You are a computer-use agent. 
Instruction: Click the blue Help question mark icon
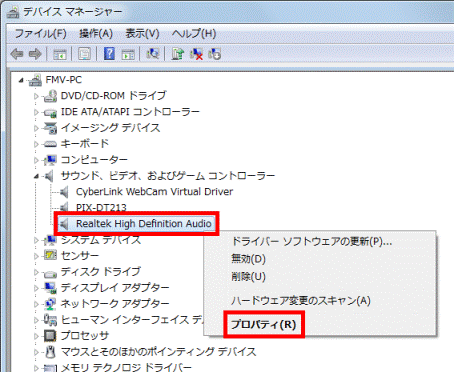[109, 54]
